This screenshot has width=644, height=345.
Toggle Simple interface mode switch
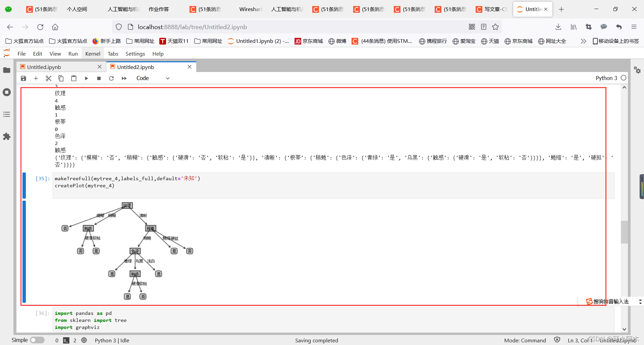[37, 340]
